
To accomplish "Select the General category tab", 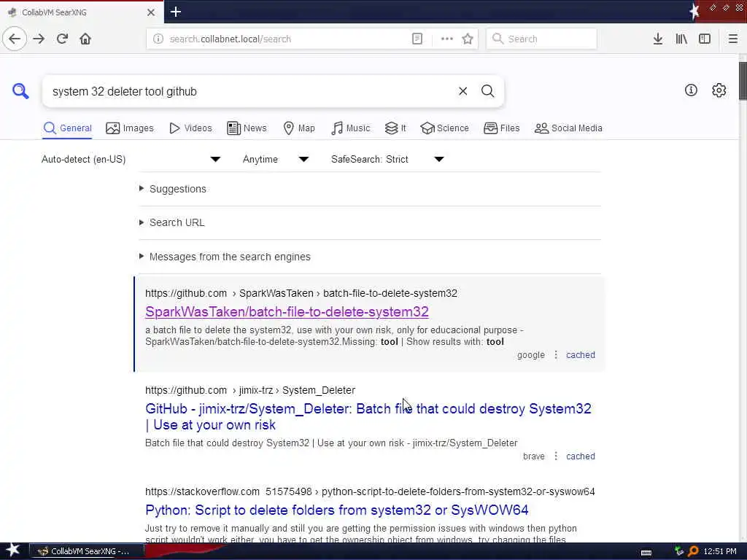I will point(67,128).
